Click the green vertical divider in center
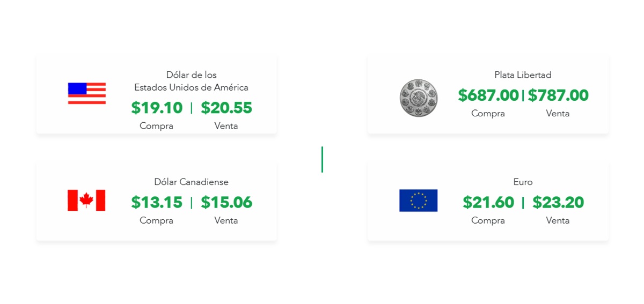This screenshot has height=304, width=644. 322,160
